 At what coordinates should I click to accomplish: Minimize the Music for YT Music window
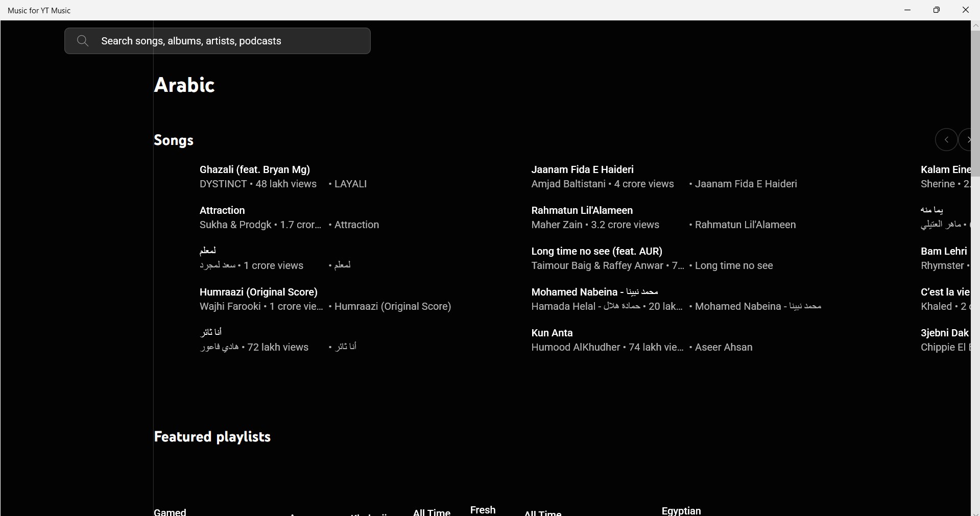click(907, 10)
